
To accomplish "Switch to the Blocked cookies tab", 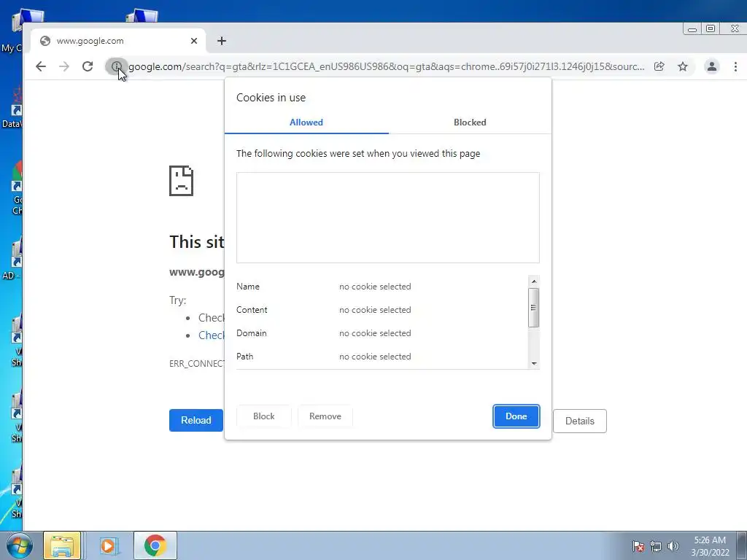I will [470, 122].
